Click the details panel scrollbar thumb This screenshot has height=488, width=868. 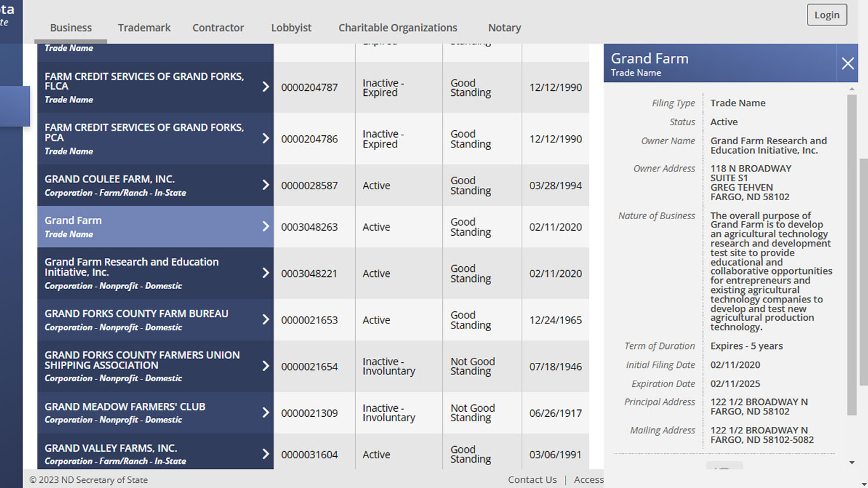click(x=852, y=255)
